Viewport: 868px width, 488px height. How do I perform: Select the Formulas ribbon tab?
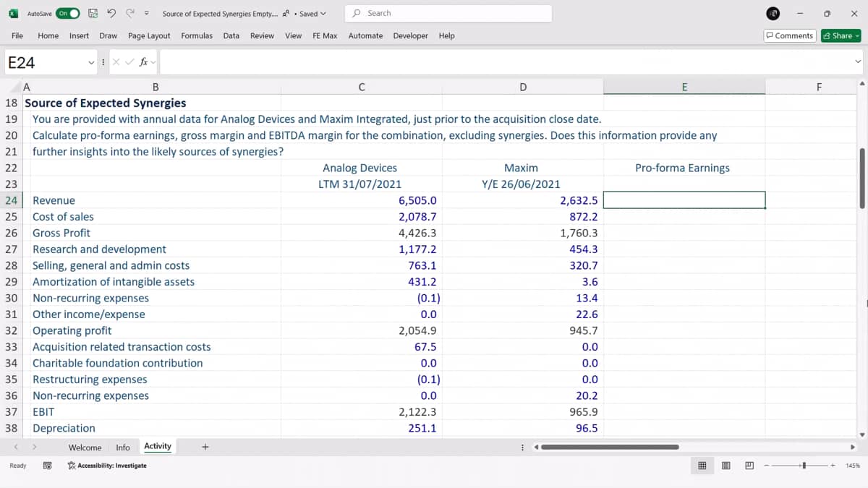(197, 35)
